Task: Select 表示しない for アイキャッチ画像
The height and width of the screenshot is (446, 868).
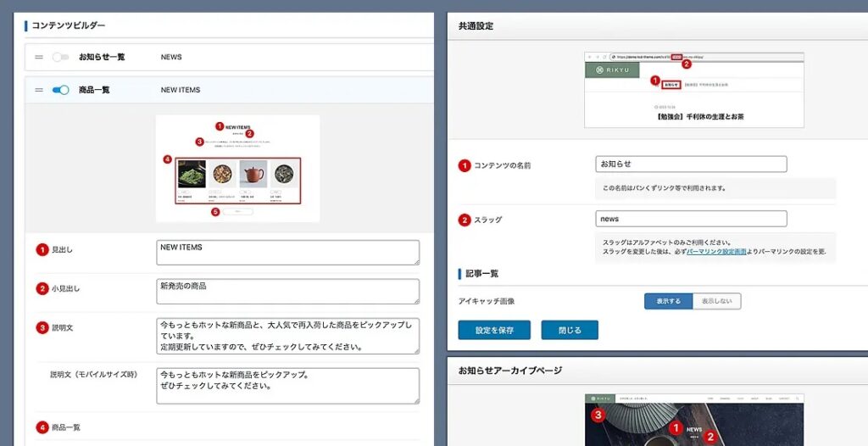Action: point(717,301)
